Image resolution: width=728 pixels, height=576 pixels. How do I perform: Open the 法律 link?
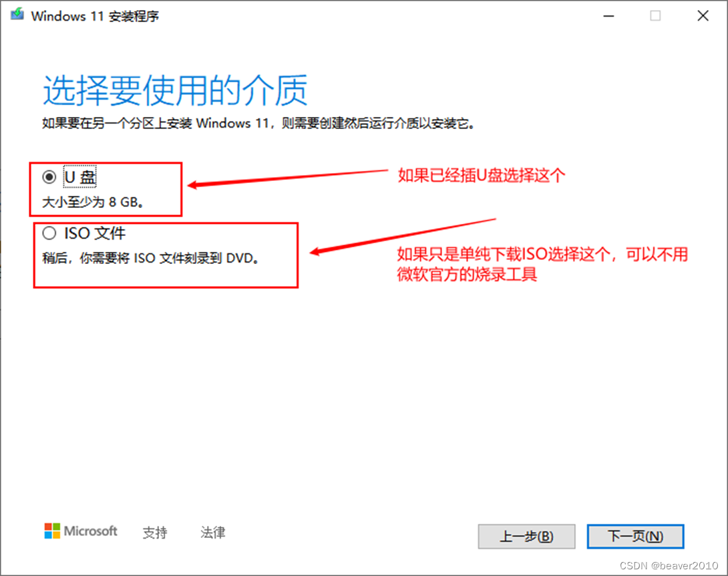point(212,533)
